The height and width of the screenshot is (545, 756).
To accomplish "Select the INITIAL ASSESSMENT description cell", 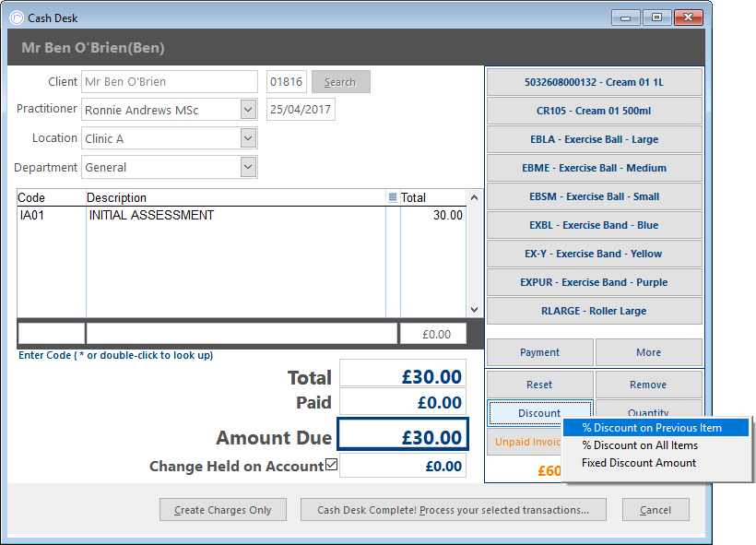I will coord(236,215).
